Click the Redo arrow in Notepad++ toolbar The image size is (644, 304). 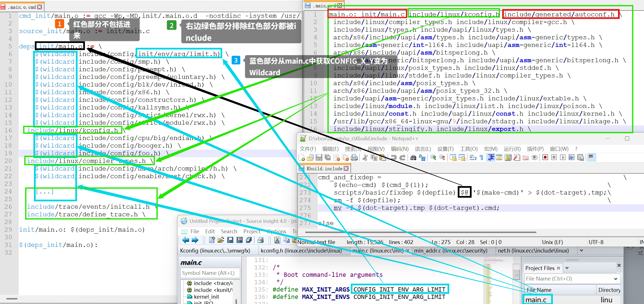point(402,158)
